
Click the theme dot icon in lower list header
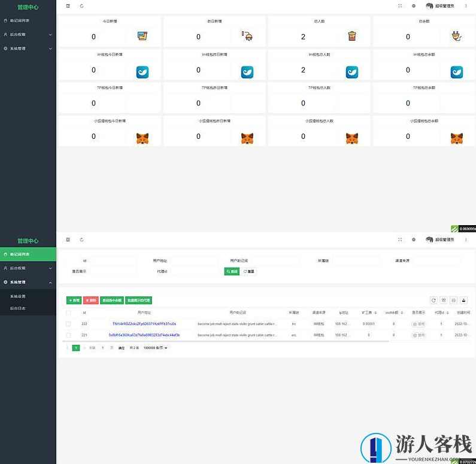(x=414, y=239)
